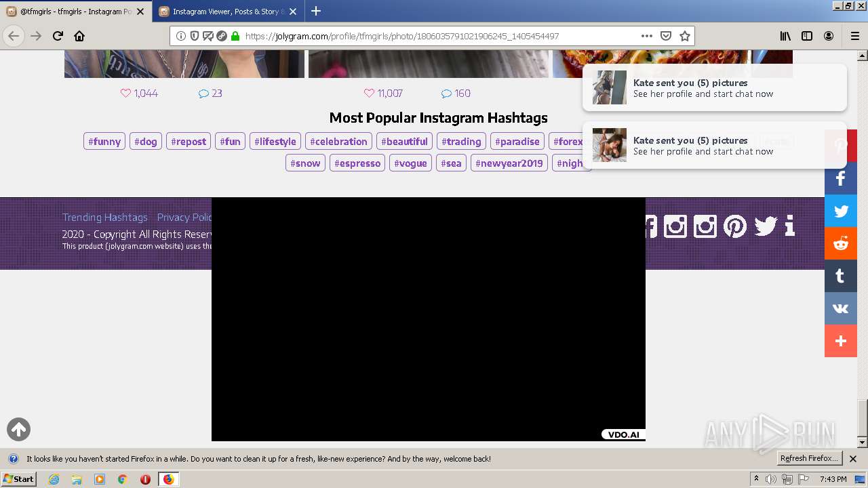
Task: Go back to the previous page
Action: tap(14, 36)
